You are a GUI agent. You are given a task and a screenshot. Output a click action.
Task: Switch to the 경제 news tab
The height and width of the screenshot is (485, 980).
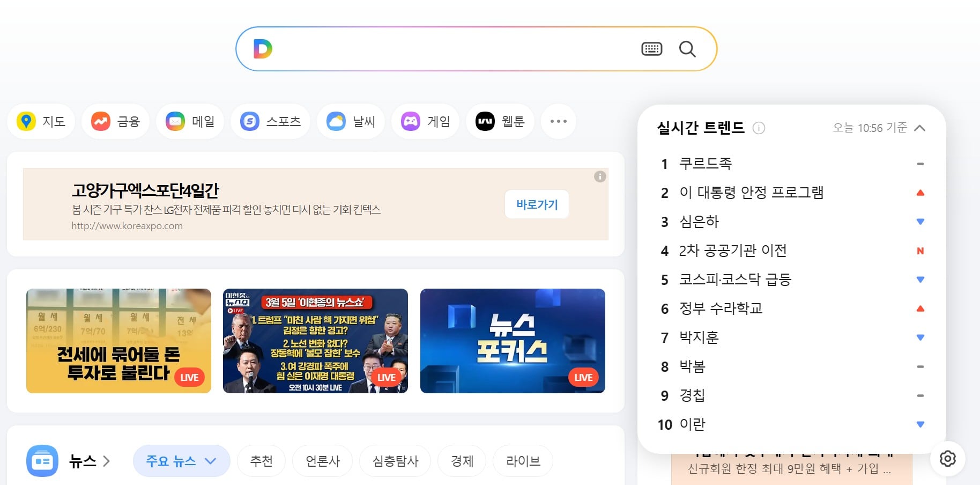462,461
